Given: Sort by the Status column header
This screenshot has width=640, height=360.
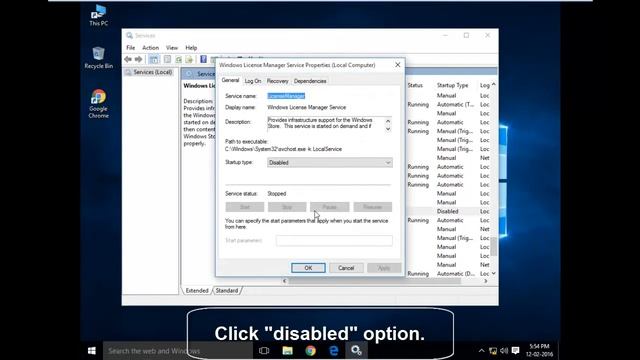Looking at the screenshot, I should (x=415, y=85).
